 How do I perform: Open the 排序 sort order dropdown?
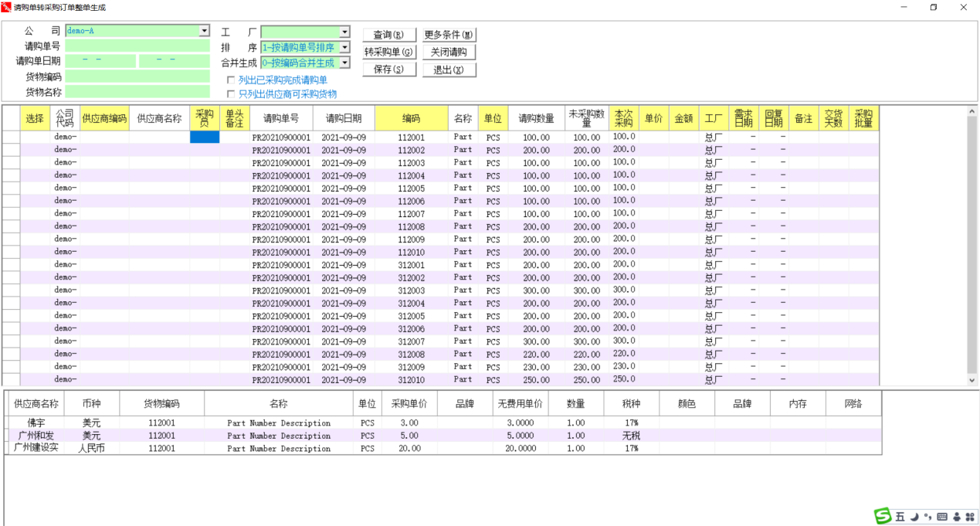(344, 47)
